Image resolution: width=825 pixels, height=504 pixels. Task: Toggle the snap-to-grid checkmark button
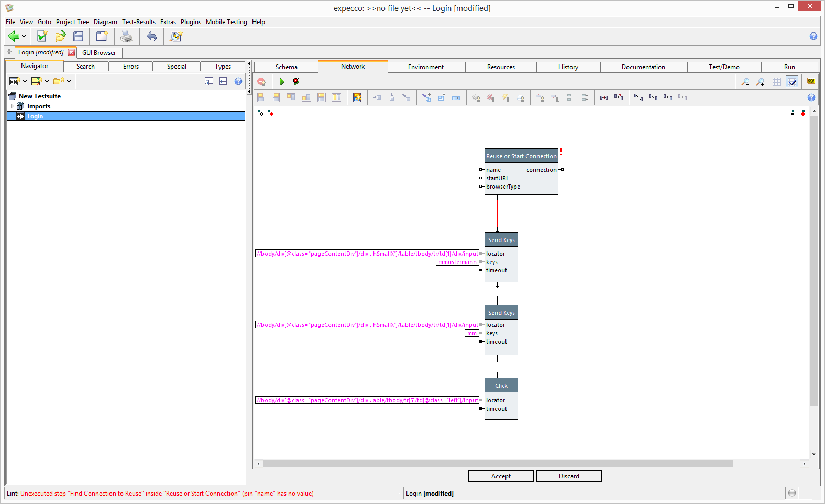pyautogui.click(x=792, y=82)
